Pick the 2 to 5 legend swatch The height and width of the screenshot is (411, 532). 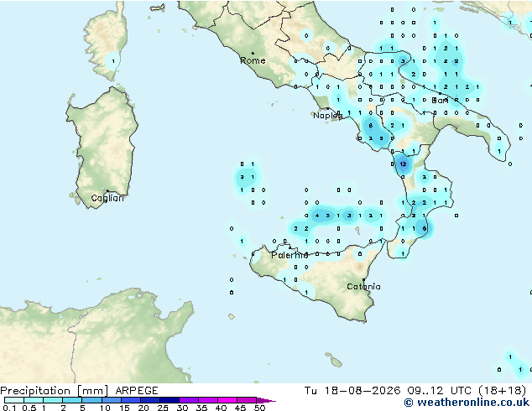pyautogui.click(x=72, y=400)
